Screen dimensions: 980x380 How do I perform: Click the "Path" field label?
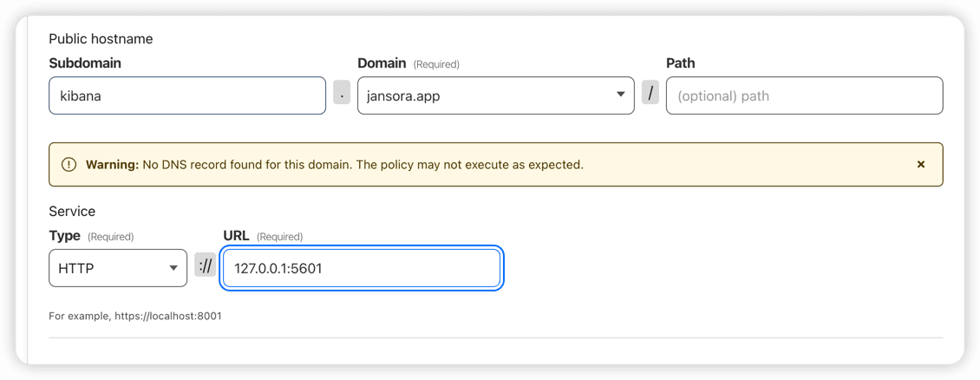click(x=681, y=63)
